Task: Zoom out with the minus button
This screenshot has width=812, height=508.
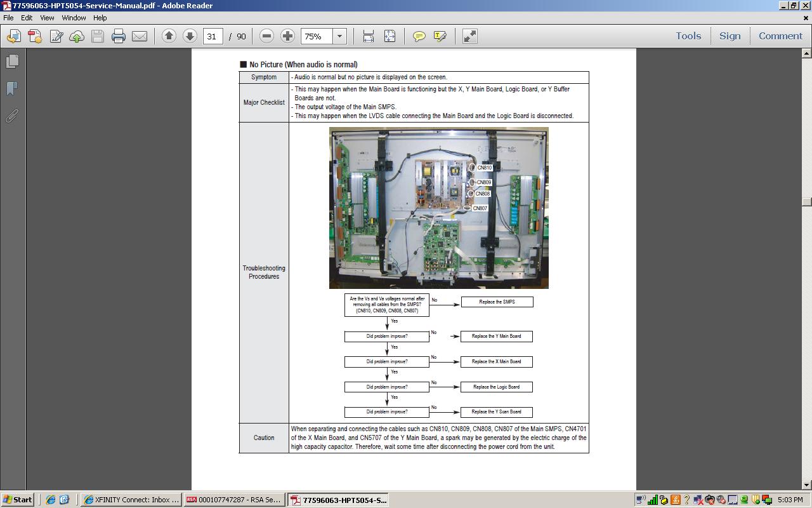Action: point(267,36)
